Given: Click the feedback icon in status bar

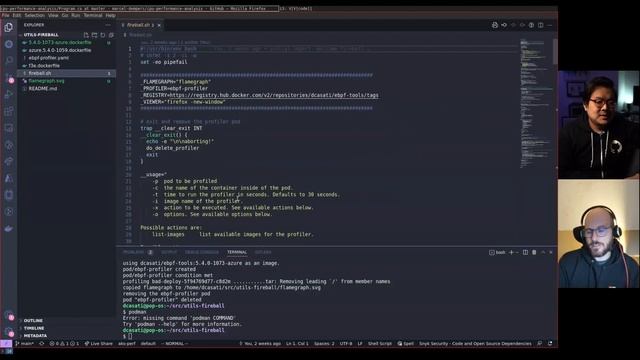Looking at the screenshot, I should (540, 344).
